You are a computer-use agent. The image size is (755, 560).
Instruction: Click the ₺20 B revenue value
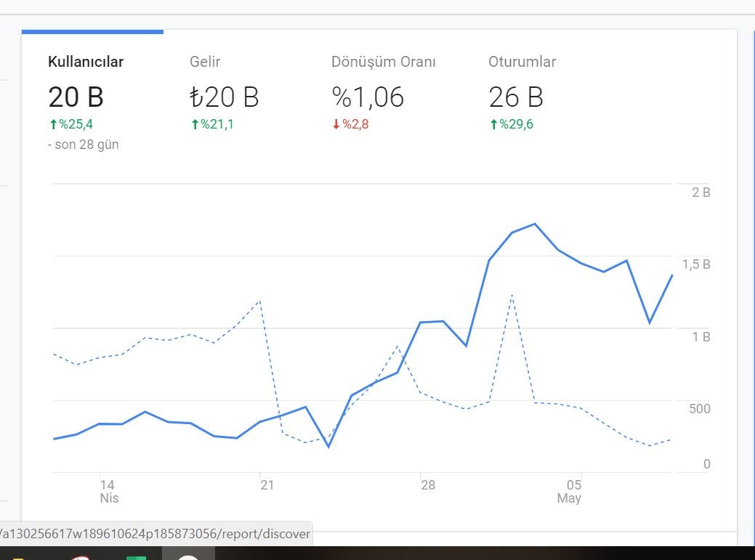[225, 97]
